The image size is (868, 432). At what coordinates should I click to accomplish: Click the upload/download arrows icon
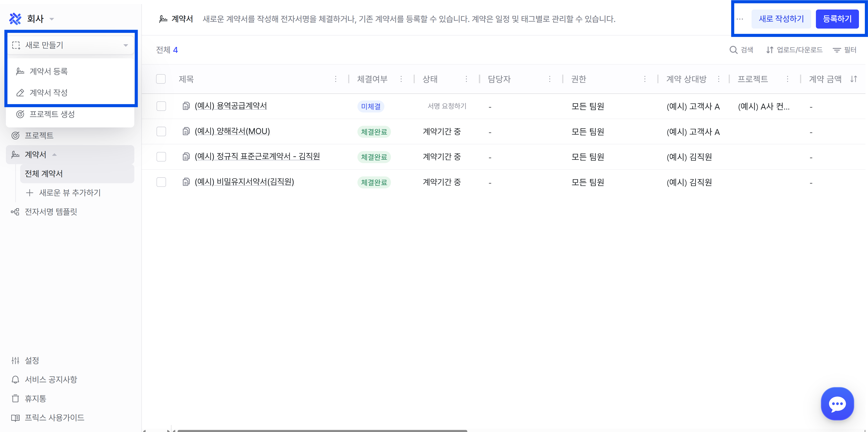click(x=770, y=50)
